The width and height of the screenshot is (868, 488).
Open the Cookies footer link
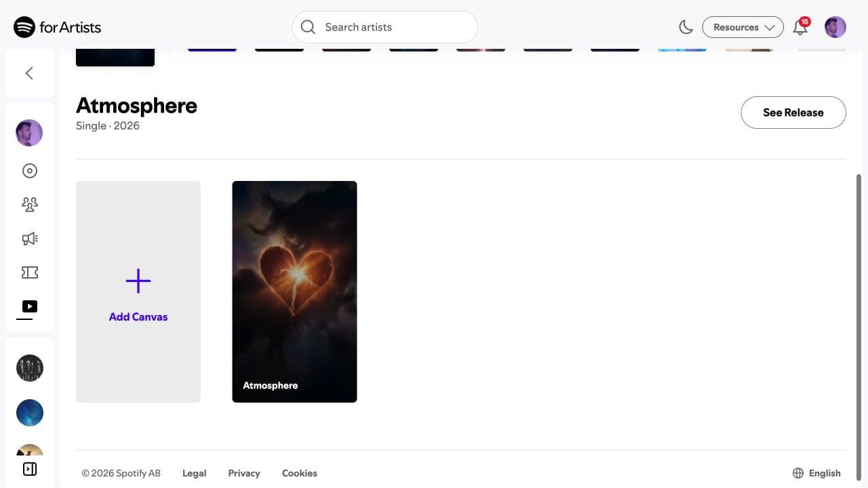click(300, 473)
